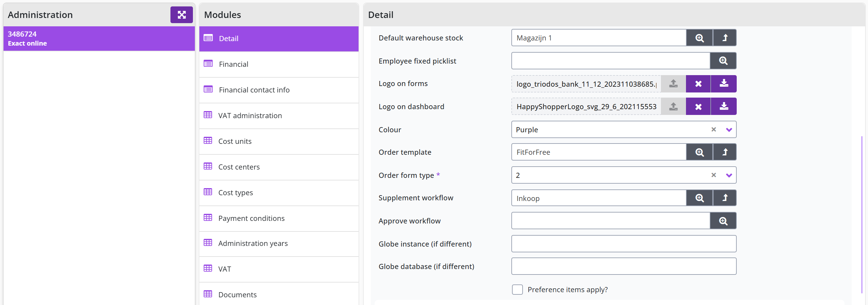Open lookup for Employee fixed picklist
The width and height of the screenshot is (868, 305).
point(723,61)
